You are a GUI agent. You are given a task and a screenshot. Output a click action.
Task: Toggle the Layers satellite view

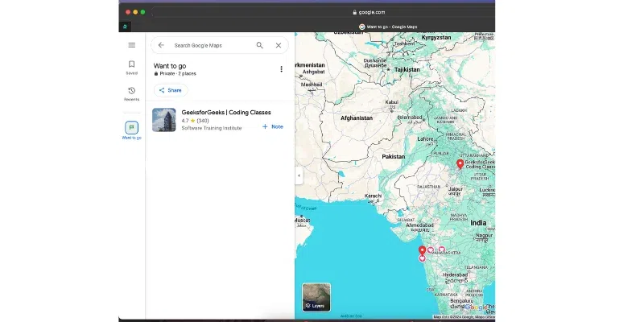pyautogui.click(x=316, y=297)
